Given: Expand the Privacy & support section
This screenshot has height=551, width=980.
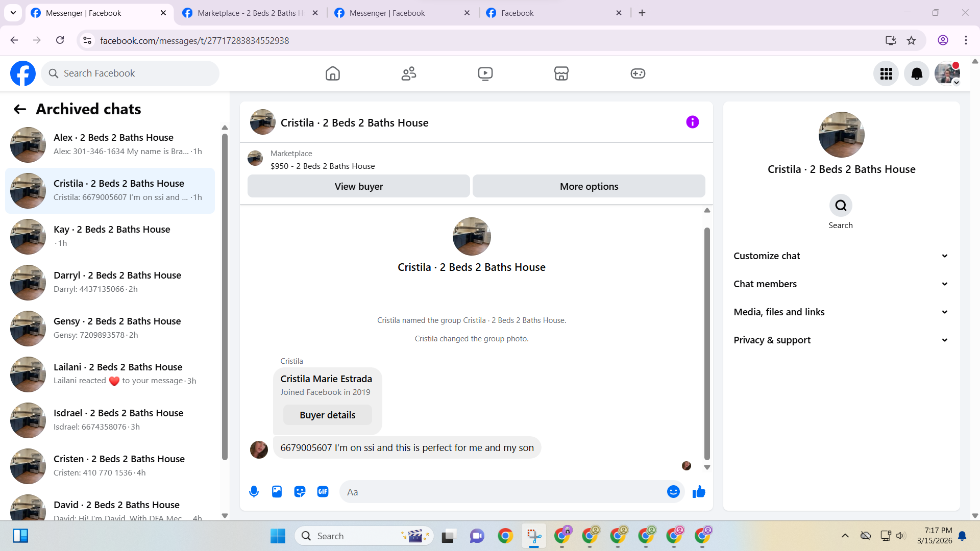Looking at the screenshot, I should pos(841,340).
